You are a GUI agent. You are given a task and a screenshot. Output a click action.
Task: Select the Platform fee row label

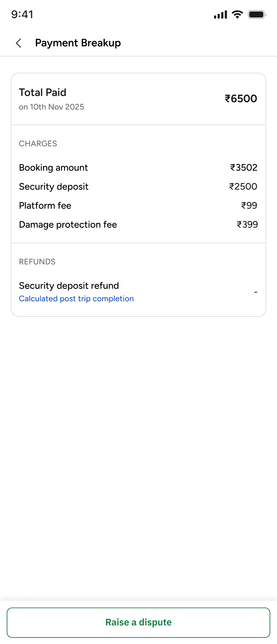click(x=45, y=206)
